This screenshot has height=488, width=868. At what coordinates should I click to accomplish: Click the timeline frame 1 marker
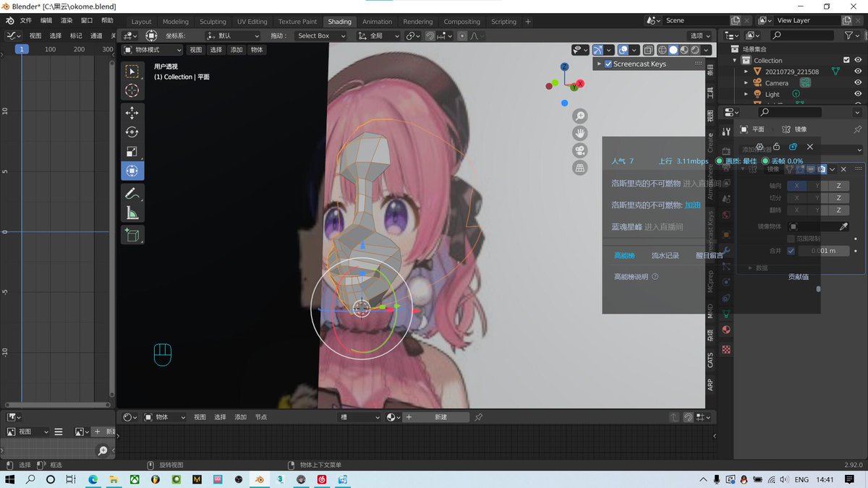coord(22,49)
